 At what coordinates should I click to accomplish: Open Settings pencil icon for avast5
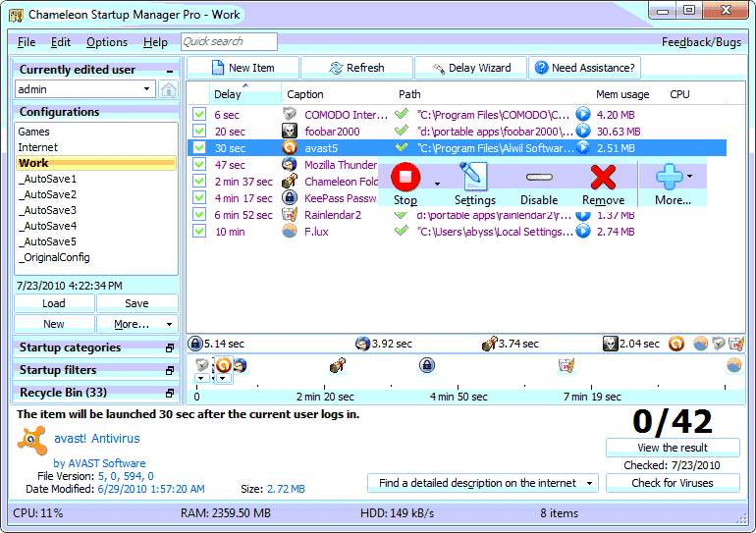tap(474, 177)
